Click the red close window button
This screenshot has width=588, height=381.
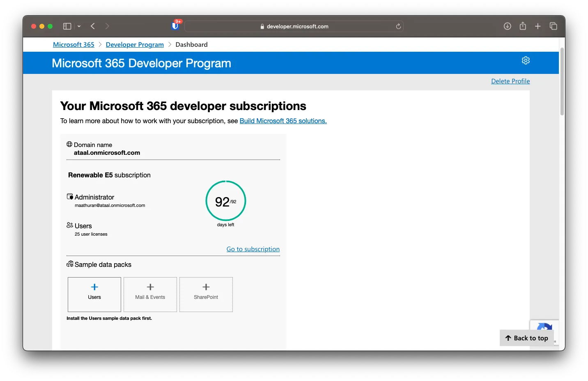[x=34, y=26]
